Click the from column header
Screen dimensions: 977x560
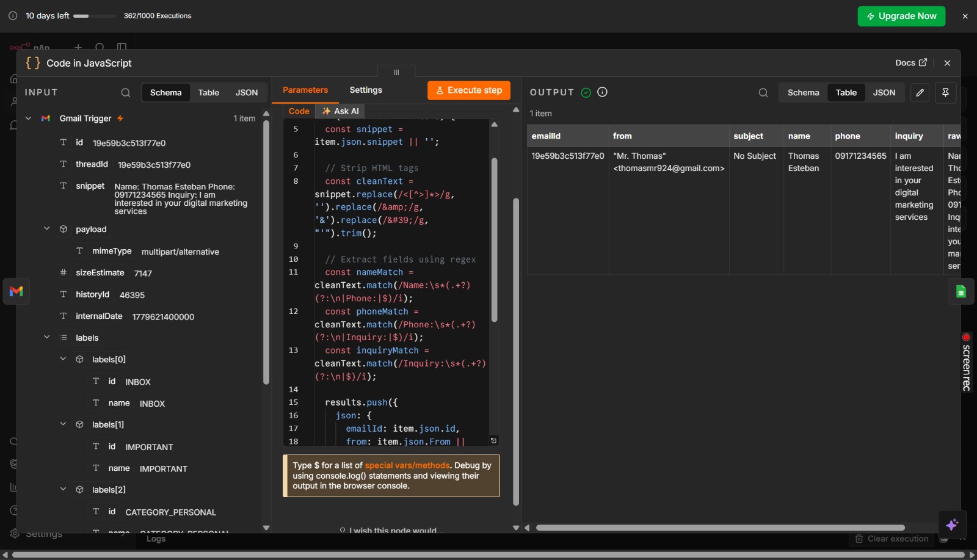coord(669,136)
